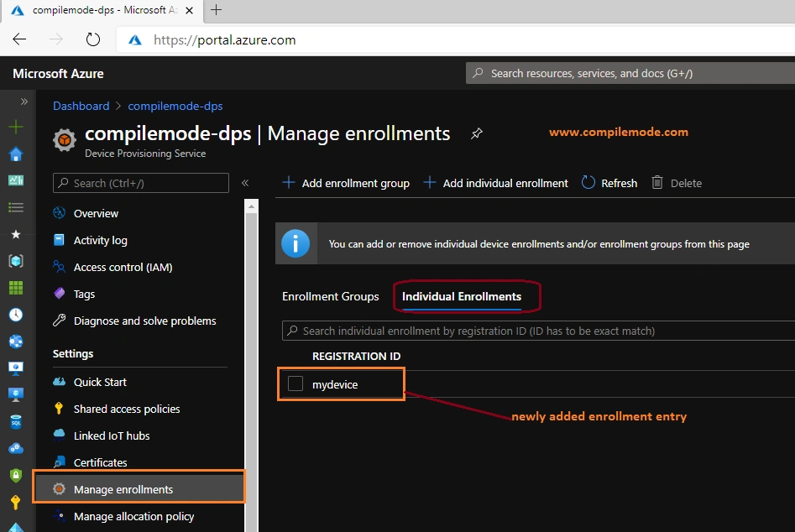Open Subscriptions yellow key icon
The image size is (795, 532).
(16, 502)
